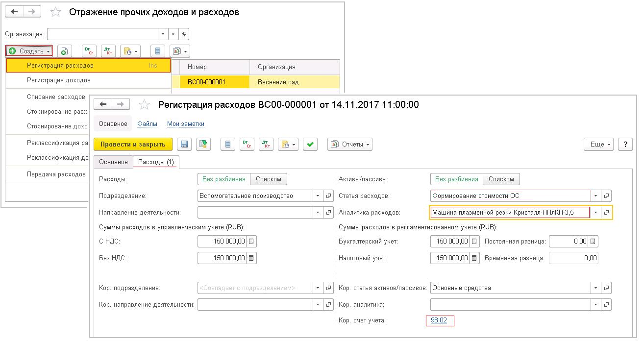
Task: Select Без разбиения for Расходы
Action: click(x=224, y=179)
